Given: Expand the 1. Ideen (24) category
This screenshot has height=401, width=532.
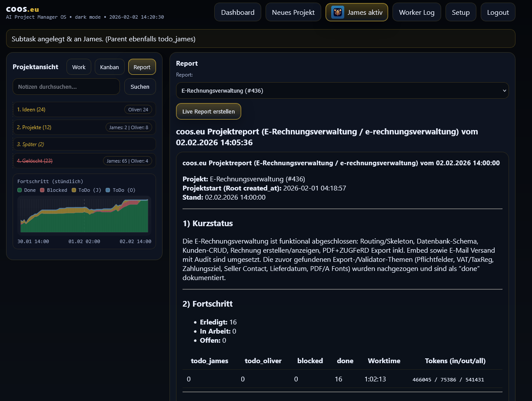Looking at the screenshot, I should 31,110.
